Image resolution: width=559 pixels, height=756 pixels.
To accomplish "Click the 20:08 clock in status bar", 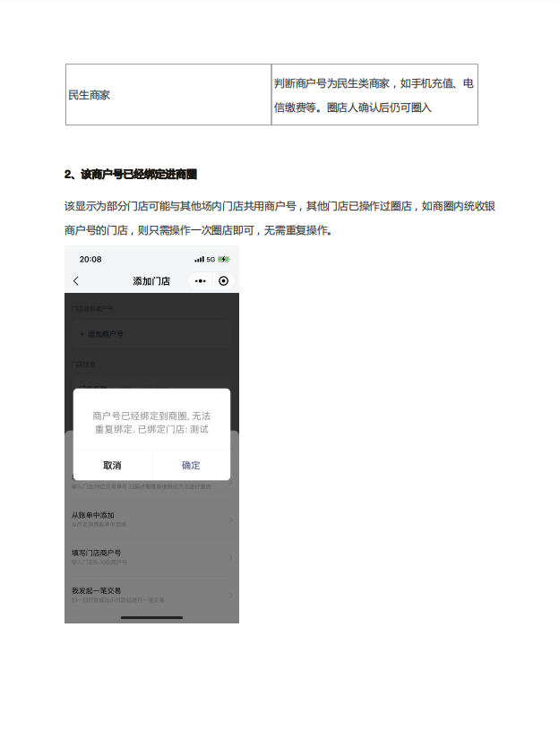I will (90, 260).
